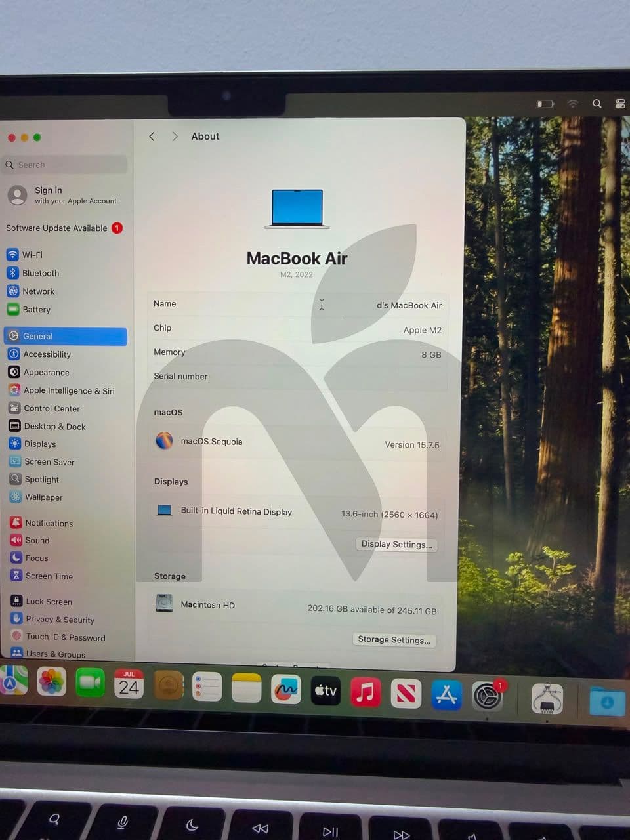Click battery status in menu bar

click(545, 104)
